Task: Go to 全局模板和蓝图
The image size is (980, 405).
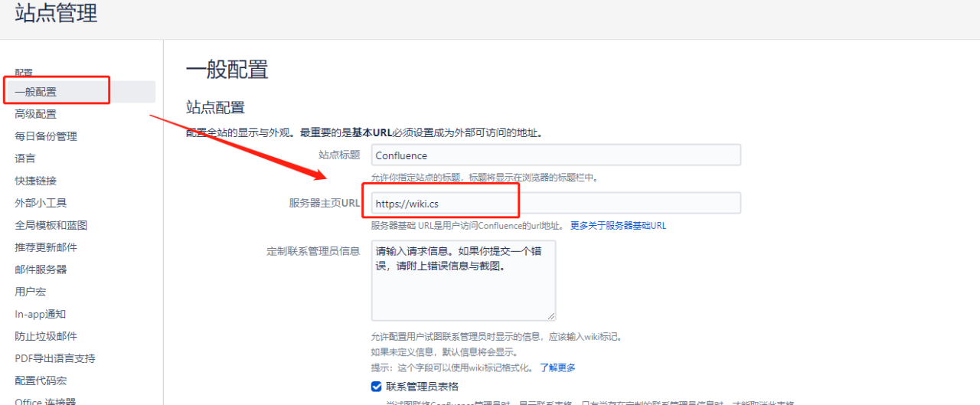Action: point(51,225)
